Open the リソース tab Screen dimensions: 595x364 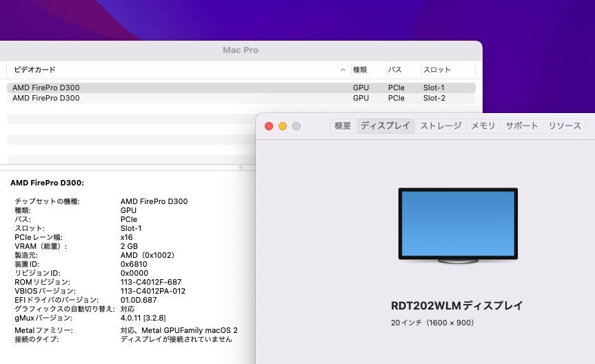(x=565, y=125)
